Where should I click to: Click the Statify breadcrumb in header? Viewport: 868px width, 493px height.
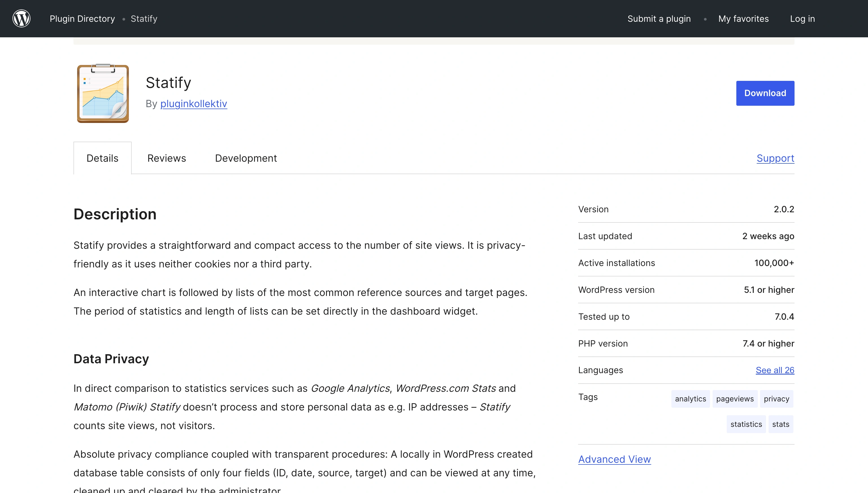point(144,19)
